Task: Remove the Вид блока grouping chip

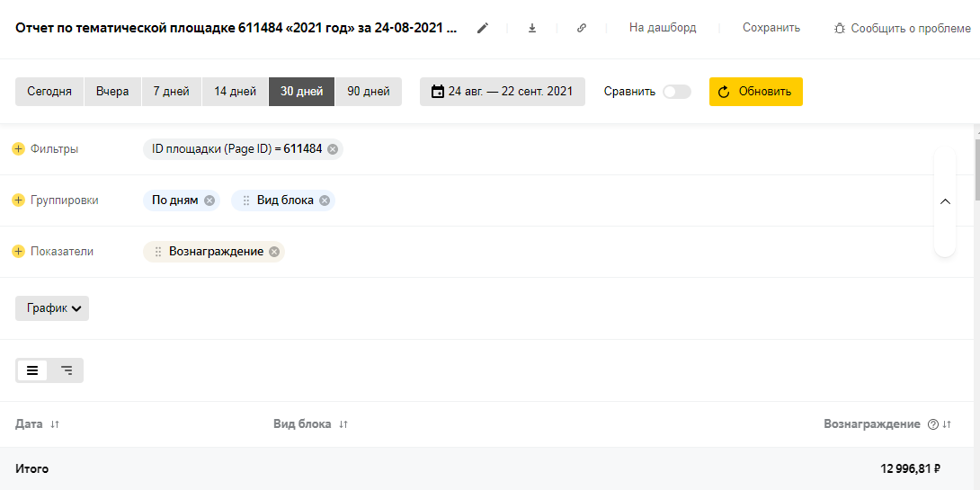Action: pos(325,200)
